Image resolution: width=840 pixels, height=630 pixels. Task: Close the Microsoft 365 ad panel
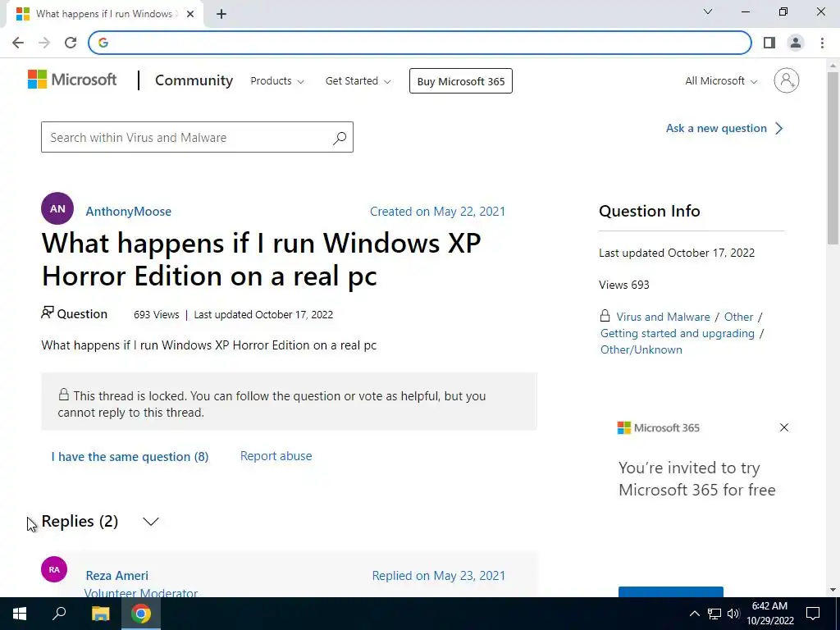click(783, 427)
